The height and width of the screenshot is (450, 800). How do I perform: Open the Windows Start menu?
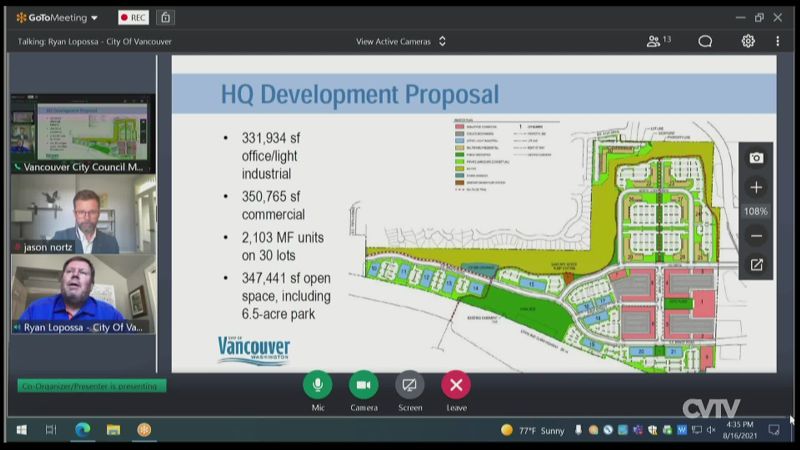coord(20,430)
